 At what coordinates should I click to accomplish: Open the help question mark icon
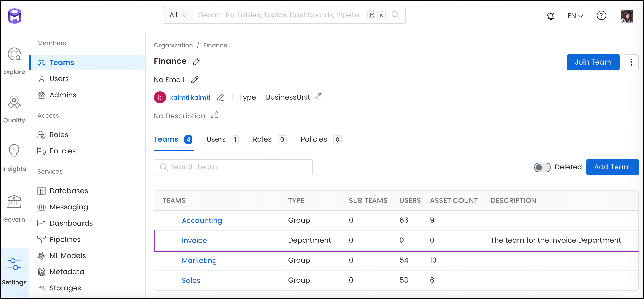[x=601, y=16]
